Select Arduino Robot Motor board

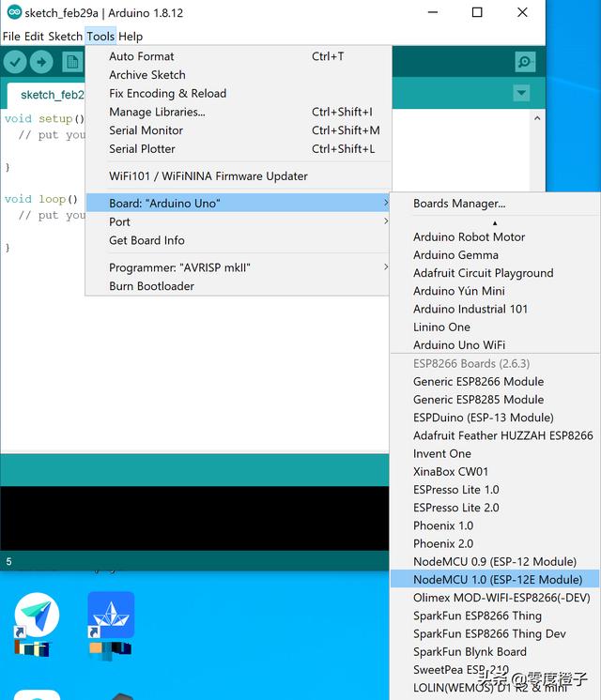click(495, 236)
